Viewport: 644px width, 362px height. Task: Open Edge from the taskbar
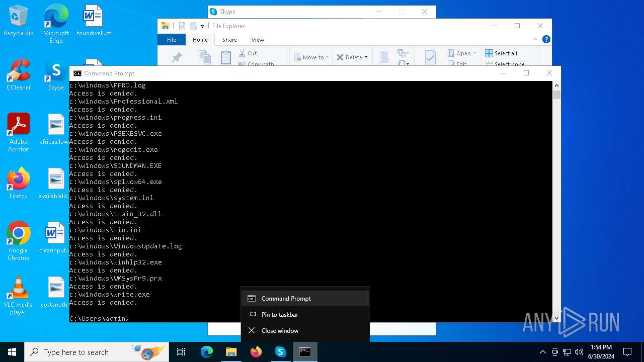click(207, 352)
